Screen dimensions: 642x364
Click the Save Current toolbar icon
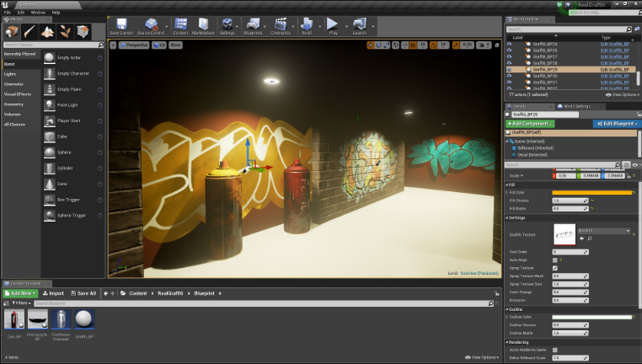click(121, 24)
